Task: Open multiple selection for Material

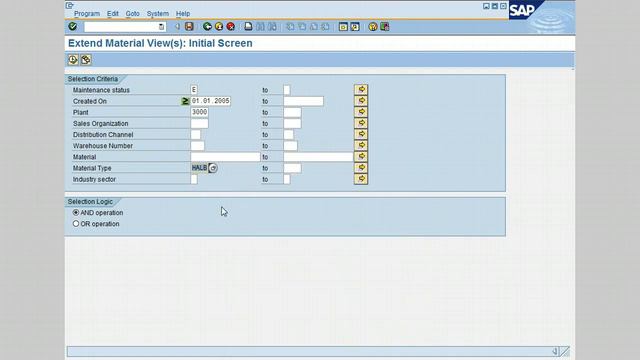Action: [x=361, y=157]
